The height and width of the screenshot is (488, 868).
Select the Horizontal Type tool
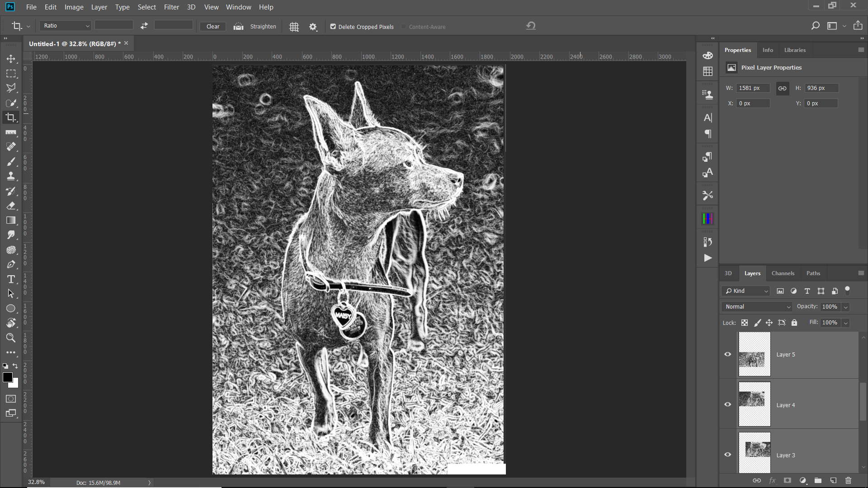click(11, 279)
